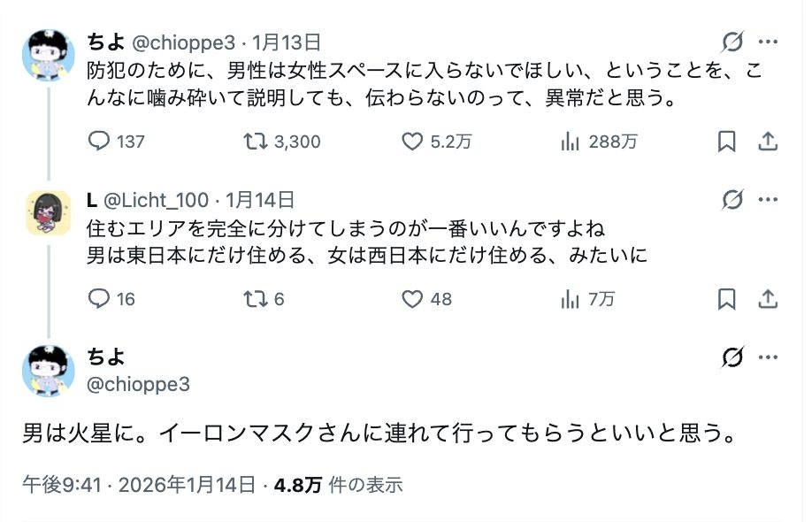Viewport: 812px width, 522px height.
Task: Open the @chioppe3 handle on main tweet
Action: click(x=138, y=384)
